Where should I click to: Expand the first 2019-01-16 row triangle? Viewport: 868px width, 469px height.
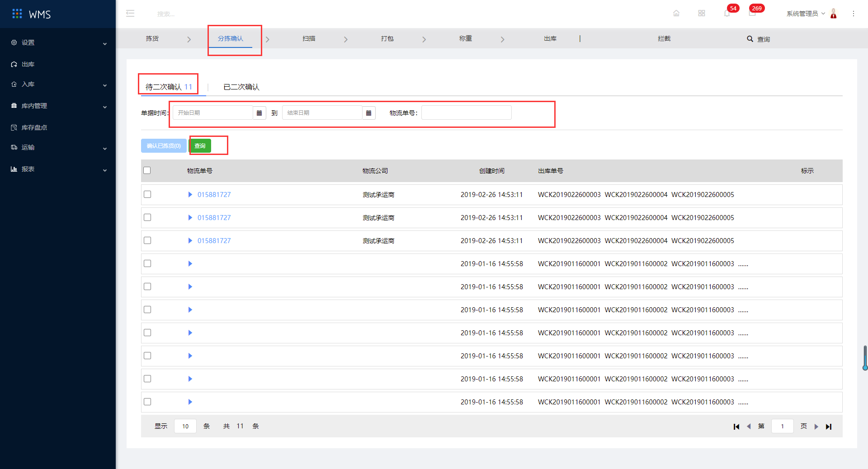pyautogui.click(x=190, y=264)
